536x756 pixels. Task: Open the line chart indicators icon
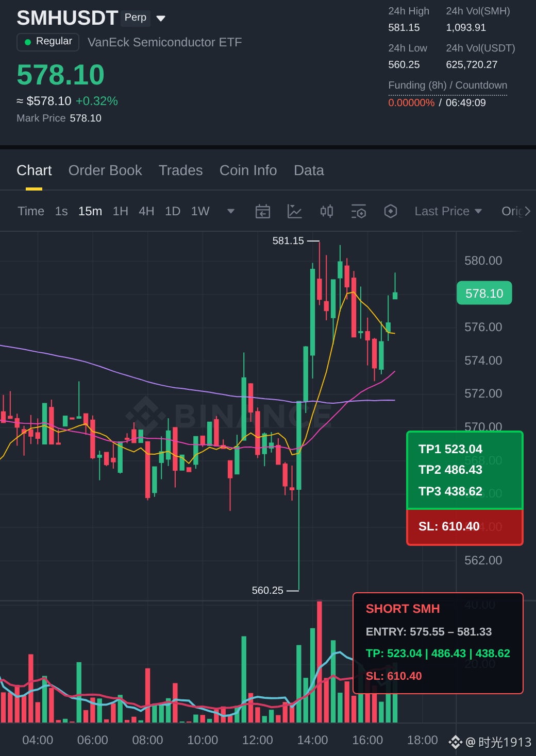tap(295, 211)
